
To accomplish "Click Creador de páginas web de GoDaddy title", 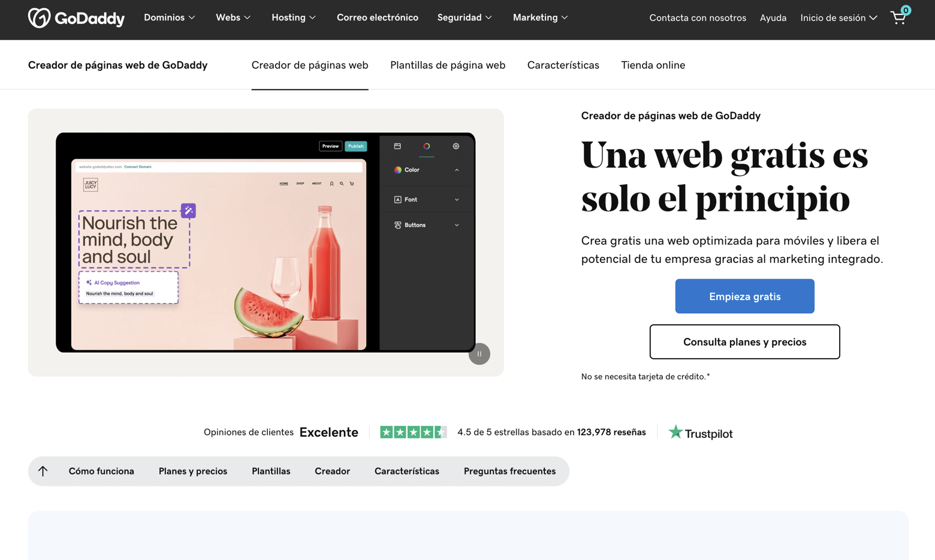I will point(117,65).
